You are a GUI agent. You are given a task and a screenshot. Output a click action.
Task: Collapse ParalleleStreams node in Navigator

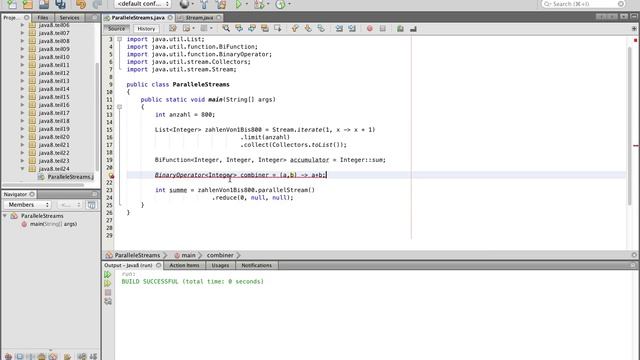(x=5, y=216)
